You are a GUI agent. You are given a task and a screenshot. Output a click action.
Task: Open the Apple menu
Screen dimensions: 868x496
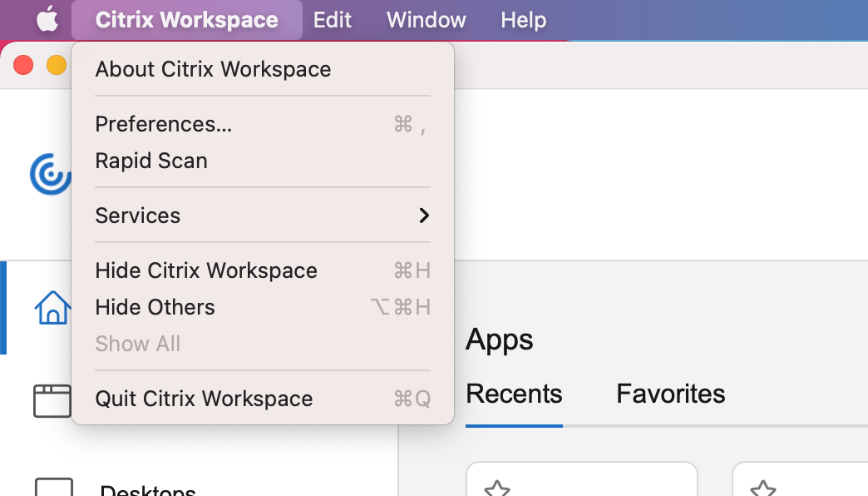click(x=46, y=19)
